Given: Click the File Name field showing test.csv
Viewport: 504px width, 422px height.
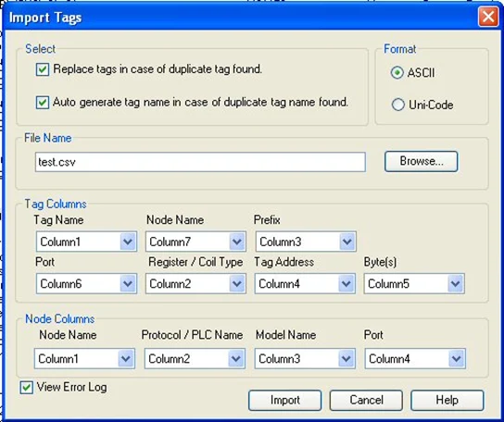Looking at the screenshot, I should tap(200, 162).
